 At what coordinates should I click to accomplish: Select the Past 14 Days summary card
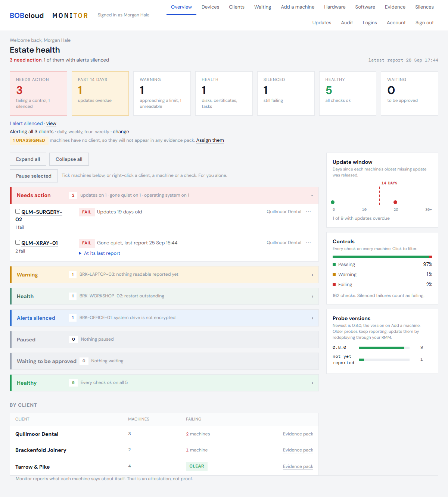(100, 93)
